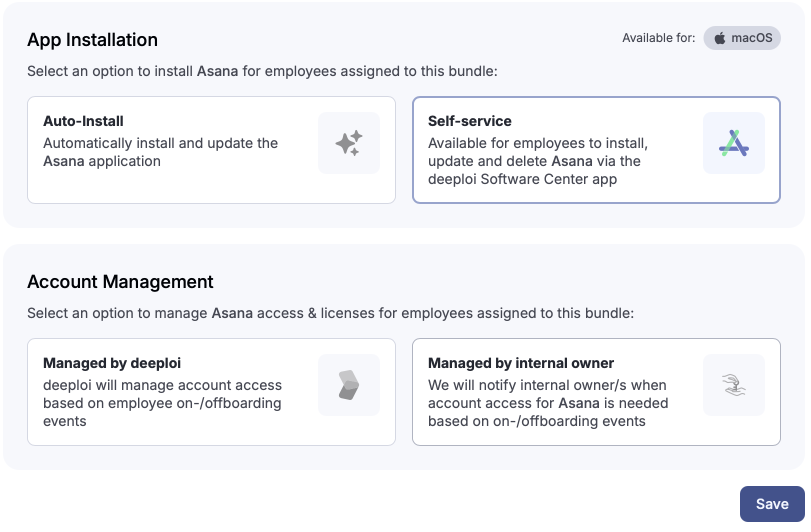Click the Software Center icon on the Self-service card
This screenshot has height=532, width=811.
pos(734,143)
